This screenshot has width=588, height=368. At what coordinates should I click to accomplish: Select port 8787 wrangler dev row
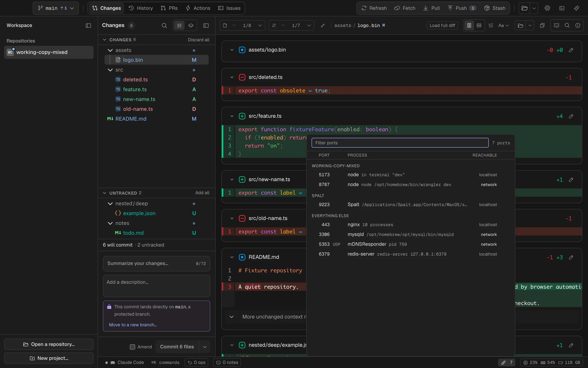point(411,184)
